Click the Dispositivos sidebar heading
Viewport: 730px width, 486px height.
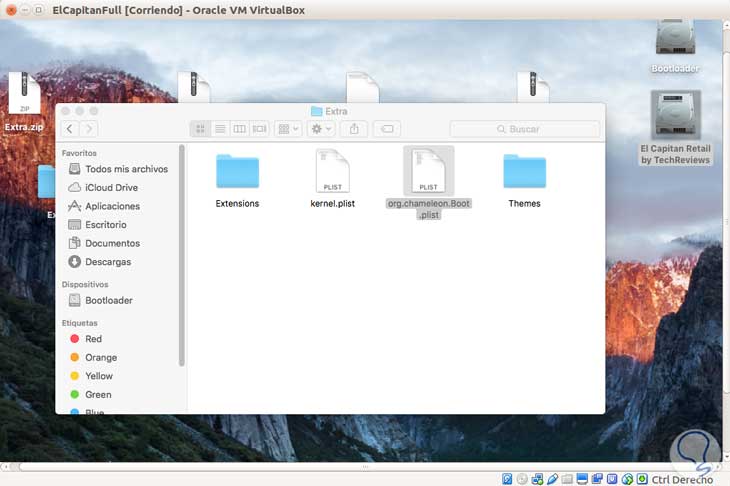tap(85, 284)
